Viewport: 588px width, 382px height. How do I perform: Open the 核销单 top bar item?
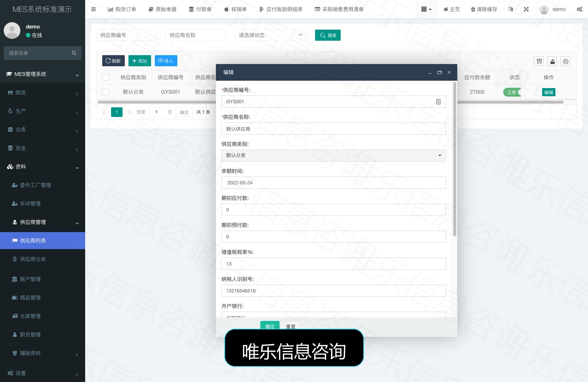[x=235, y=9]
